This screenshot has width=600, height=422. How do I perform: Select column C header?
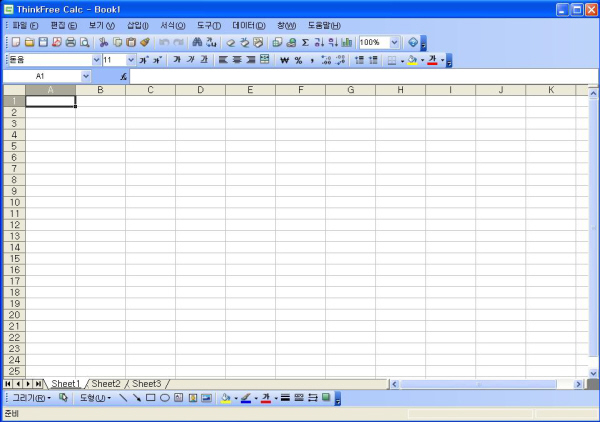point(150,90)
